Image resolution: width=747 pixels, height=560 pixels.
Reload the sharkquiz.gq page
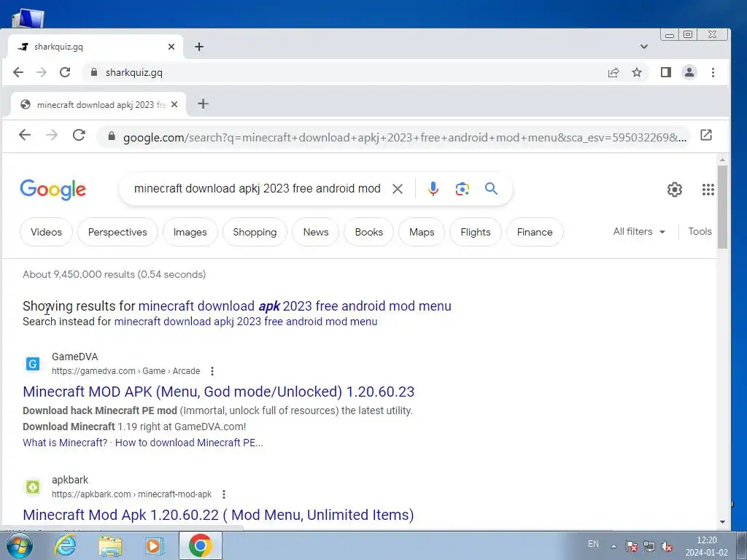(65, 72)
